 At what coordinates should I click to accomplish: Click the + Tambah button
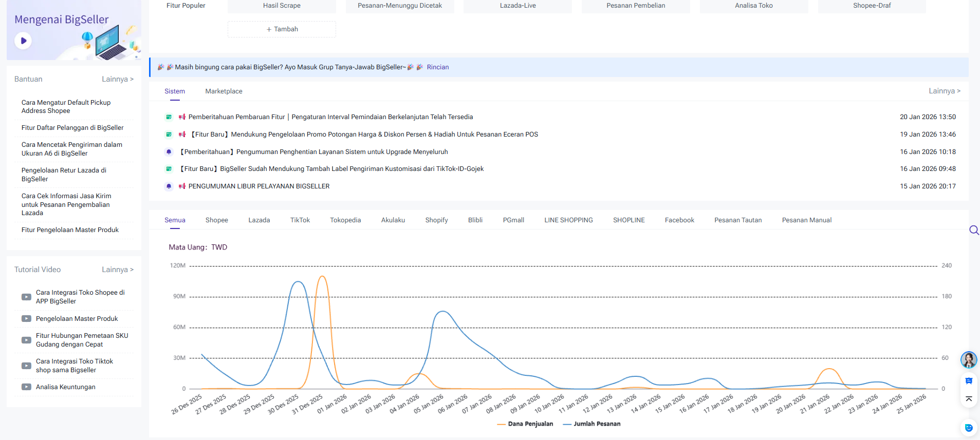click(282, 29)
